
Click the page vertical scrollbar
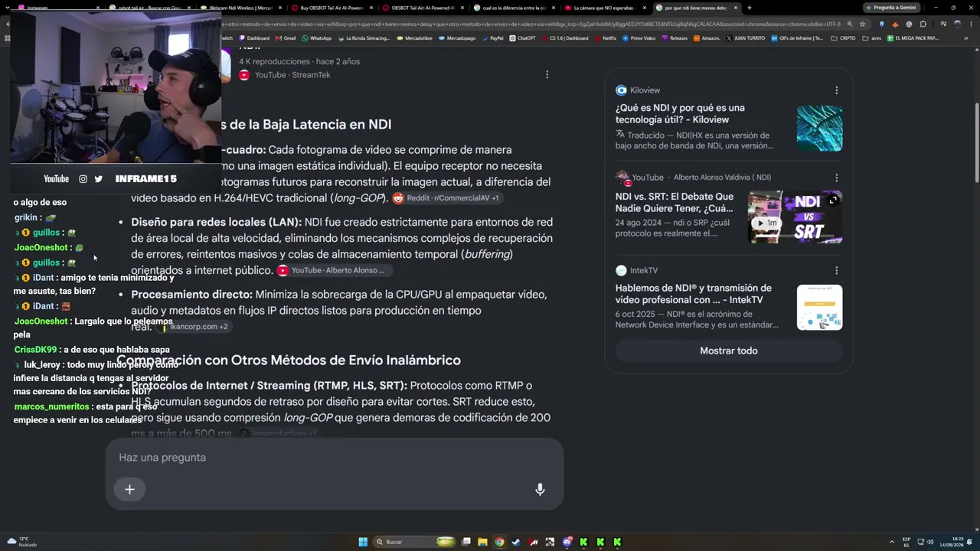click(x=976, y=142)
